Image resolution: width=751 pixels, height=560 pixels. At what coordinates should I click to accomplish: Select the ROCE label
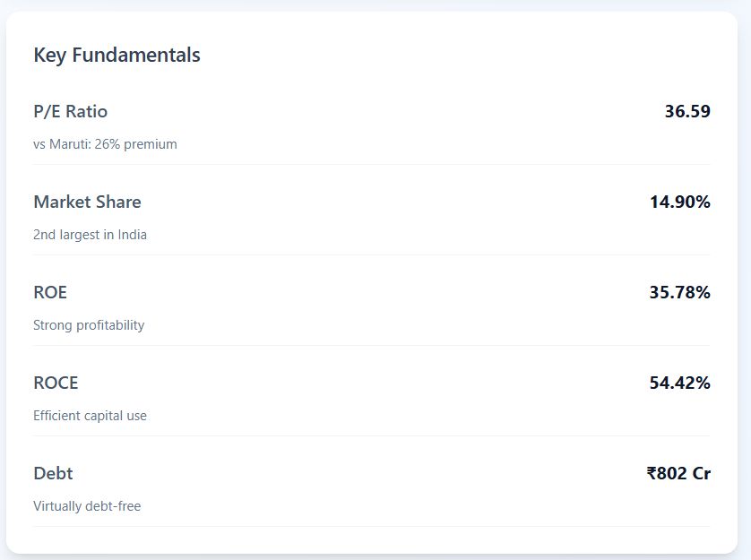point(56,383)
